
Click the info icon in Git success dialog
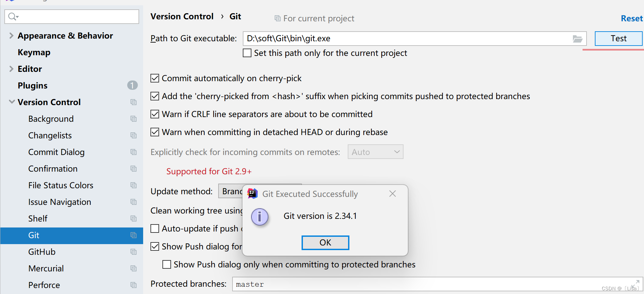pyautogui.click(x=260, y=217)
